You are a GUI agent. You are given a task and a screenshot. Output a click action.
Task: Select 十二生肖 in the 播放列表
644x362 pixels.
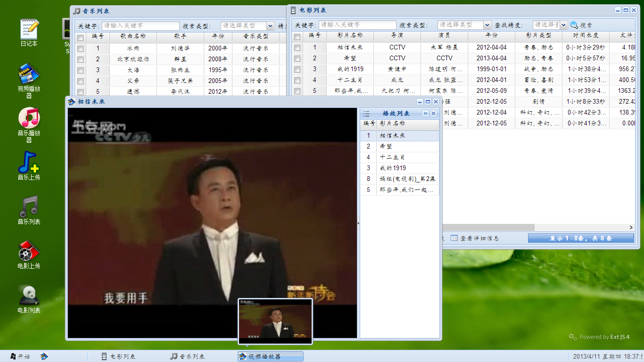coord(400,157)
